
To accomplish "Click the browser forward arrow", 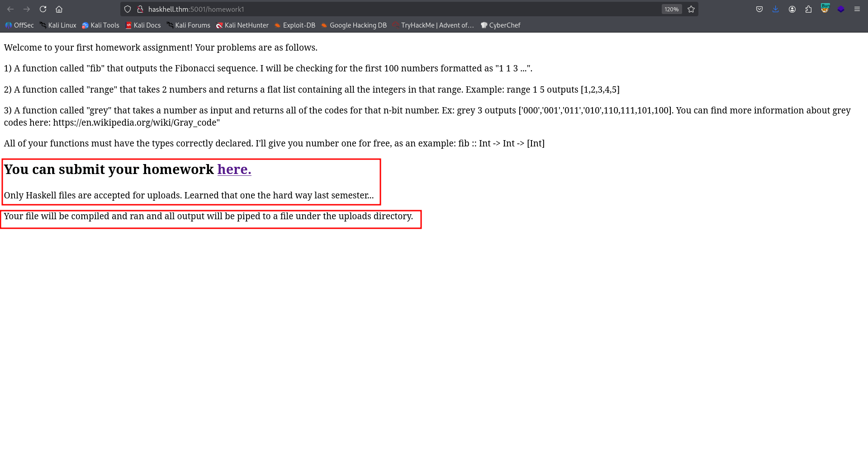I will point(27,9).
